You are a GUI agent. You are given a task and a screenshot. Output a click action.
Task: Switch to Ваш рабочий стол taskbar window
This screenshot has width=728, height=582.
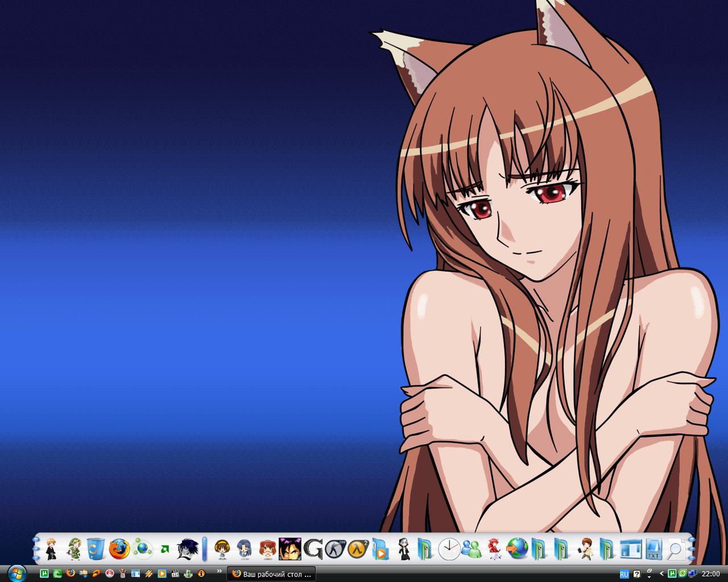tap(271, 574)
